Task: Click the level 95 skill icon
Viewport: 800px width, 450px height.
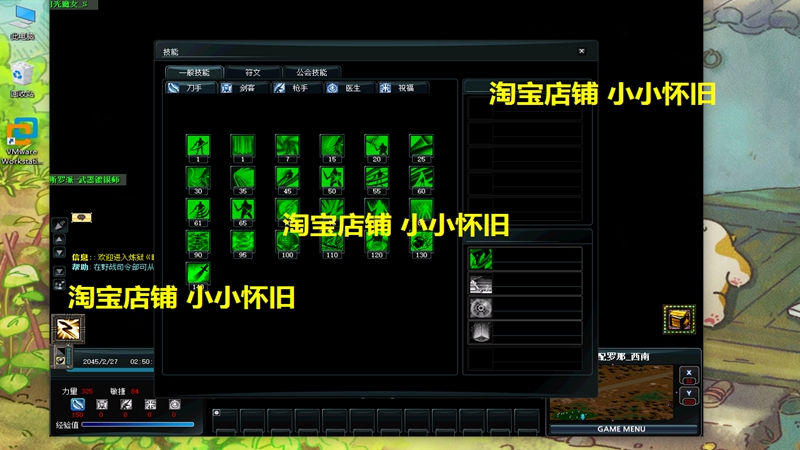Action: click(x=243, y=241)
